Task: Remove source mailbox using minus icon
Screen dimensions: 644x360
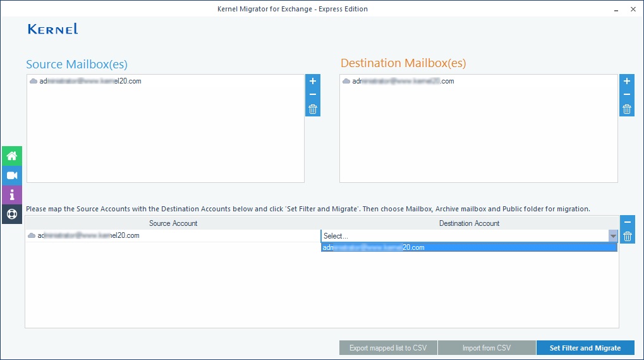Action: [x=312, y=95]
